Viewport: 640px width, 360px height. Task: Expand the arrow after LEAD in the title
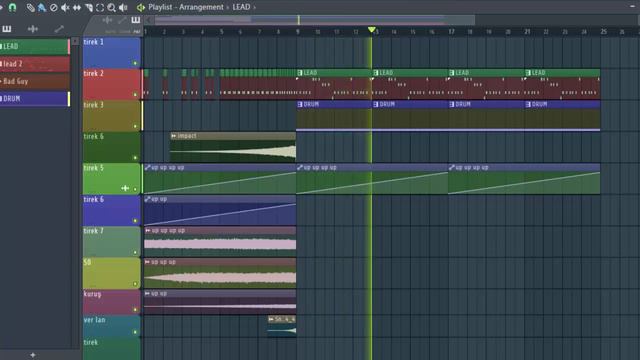[x=254, y=7]
